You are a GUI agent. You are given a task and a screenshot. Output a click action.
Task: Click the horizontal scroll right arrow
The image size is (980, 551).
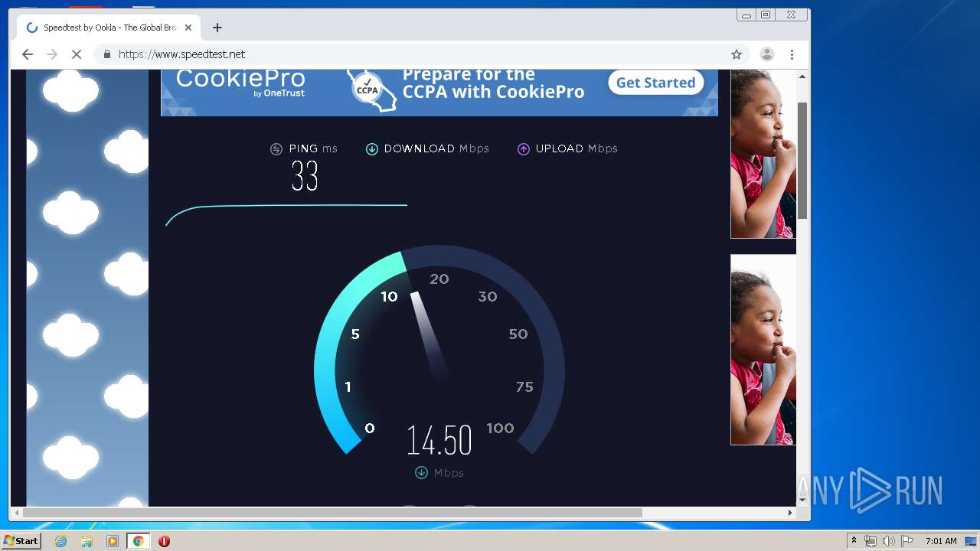point(791,513)
